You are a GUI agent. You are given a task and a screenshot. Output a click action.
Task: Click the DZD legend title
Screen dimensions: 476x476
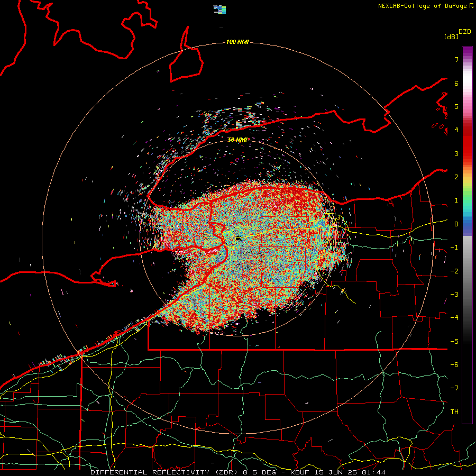click(x=465, y=32)
